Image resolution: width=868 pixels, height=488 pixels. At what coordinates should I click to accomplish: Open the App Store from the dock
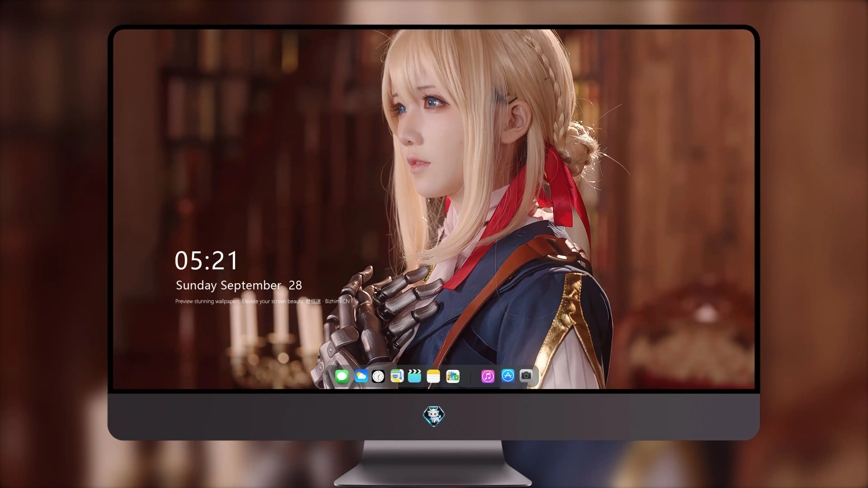(508, 375)
